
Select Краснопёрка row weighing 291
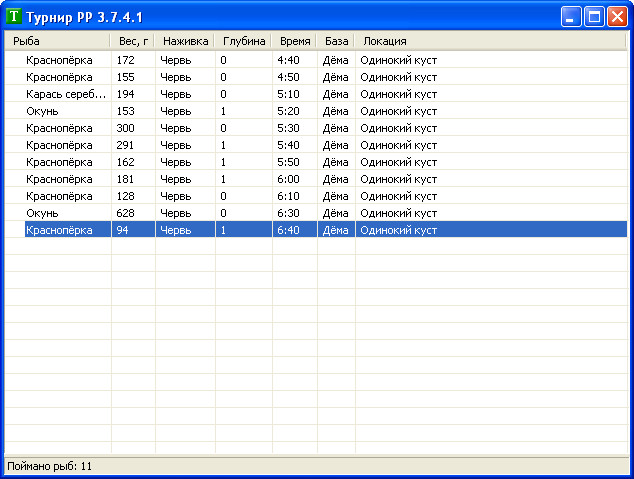[316, 145]
